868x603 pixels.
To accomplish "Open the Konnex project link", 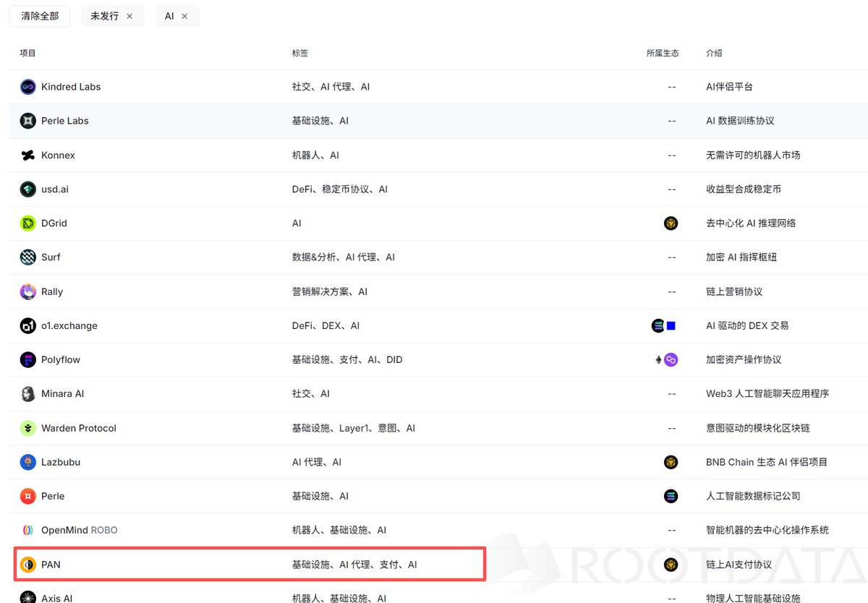I will coord(58,155).
